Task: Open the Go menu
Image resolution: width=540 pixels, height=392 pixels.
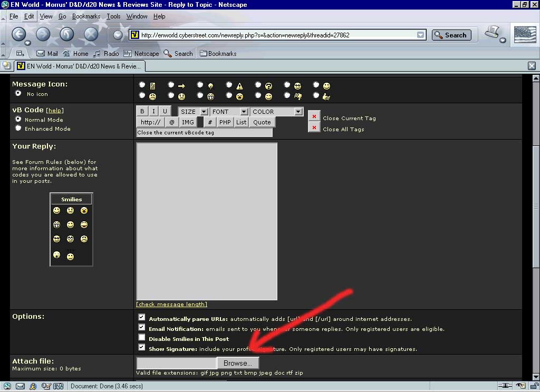Action: click(x=62, y=16)
